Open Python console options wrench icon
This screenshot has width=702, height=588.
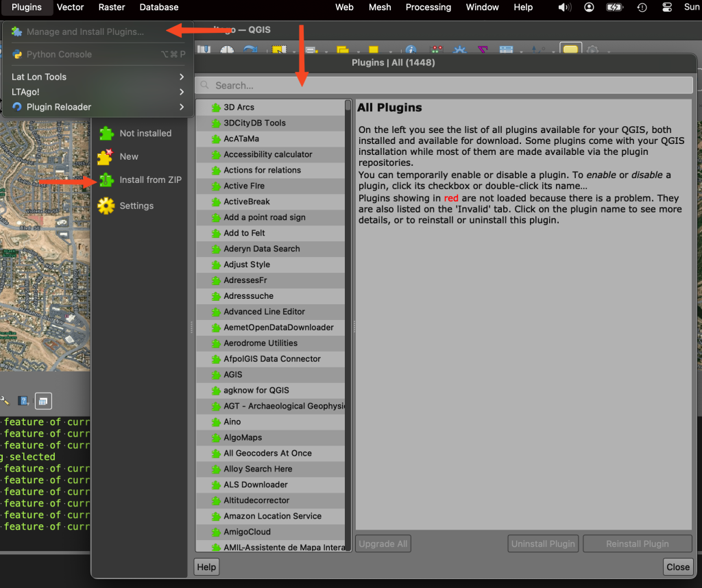[x=5, y=401]
